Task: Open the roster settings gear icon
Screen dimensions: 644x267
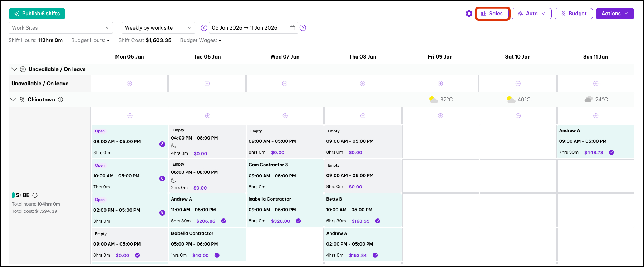Action: (469, 14)
